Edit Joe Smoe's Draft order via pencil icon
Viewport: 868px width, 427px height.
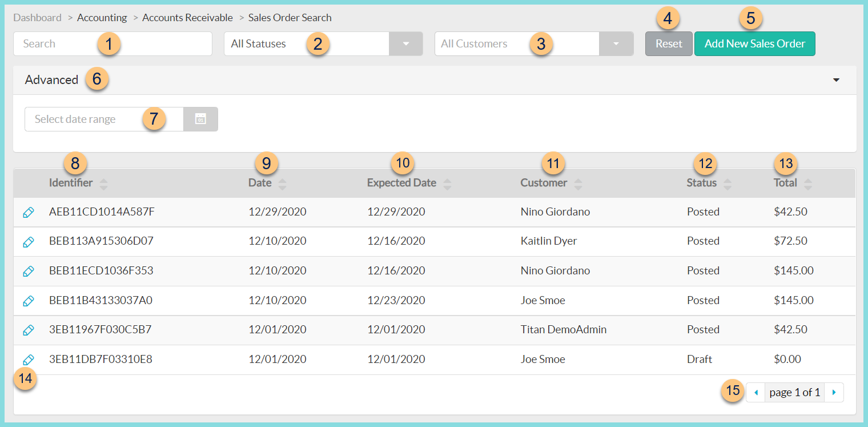[29, 360]
